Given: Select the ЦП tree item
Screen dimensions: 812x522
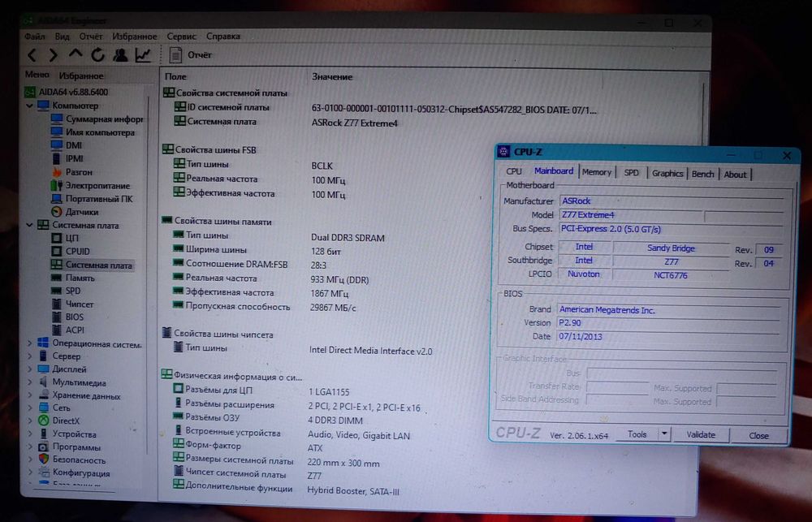Looking at the screenshot, I should coord(65,238).
